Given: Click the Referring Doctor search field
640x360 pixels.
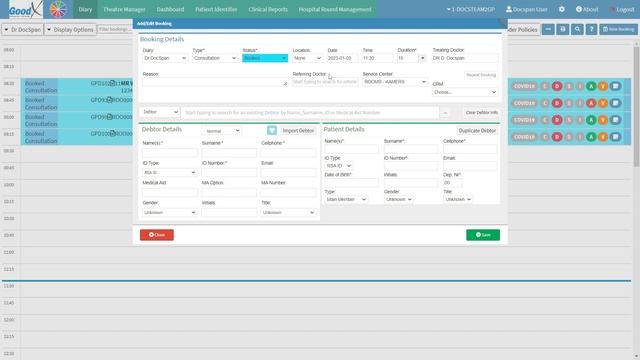Looking at the screenshot, I should pos(325,82).
